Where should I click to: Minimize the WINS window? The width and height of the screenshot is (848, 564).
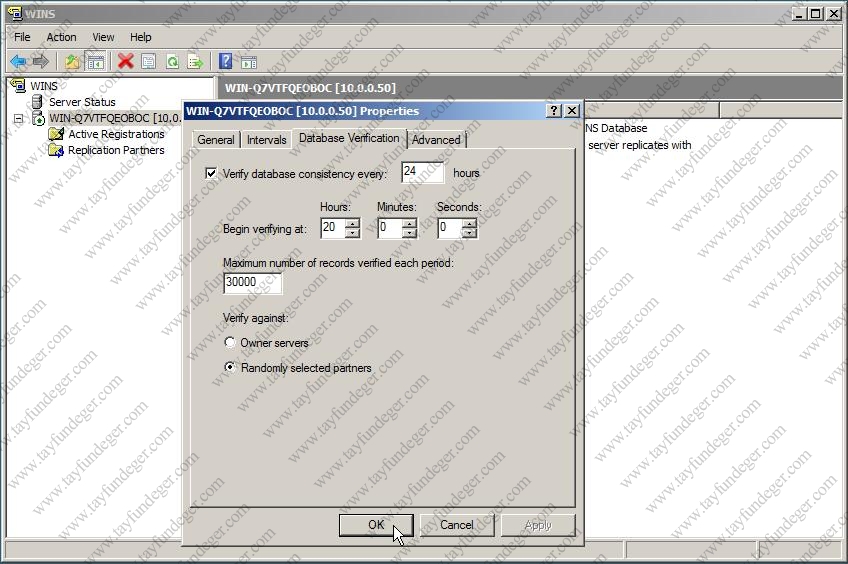tap(800, 13)
